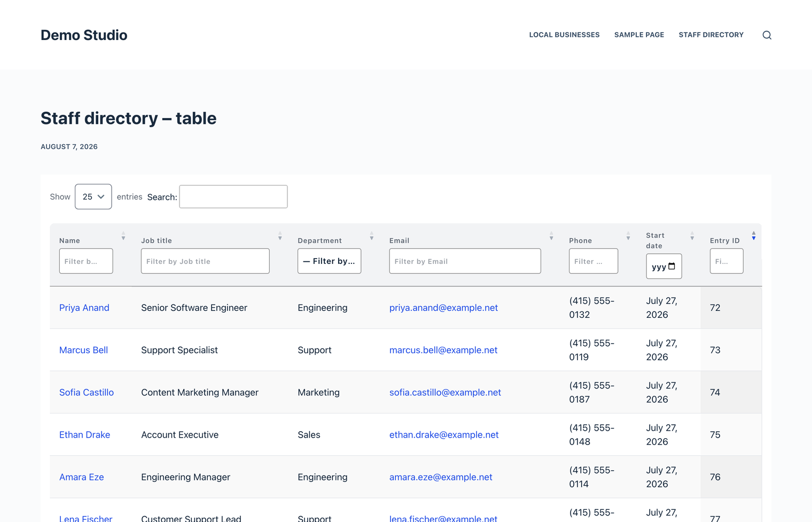Open Lena Fischer's profile link
Screen dimensions: 812x522
85,518
